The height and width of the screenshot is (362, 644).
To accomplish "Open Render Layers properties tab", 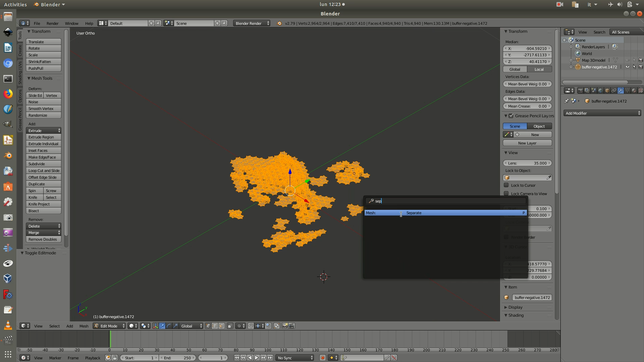I will [587, 90].
